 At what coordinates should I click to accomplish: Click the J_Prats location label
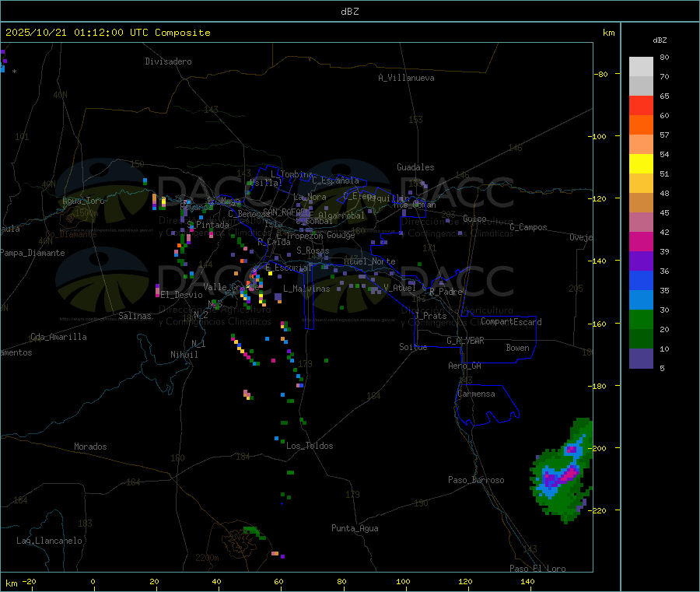pyautogui.click(x=431, y=316)
